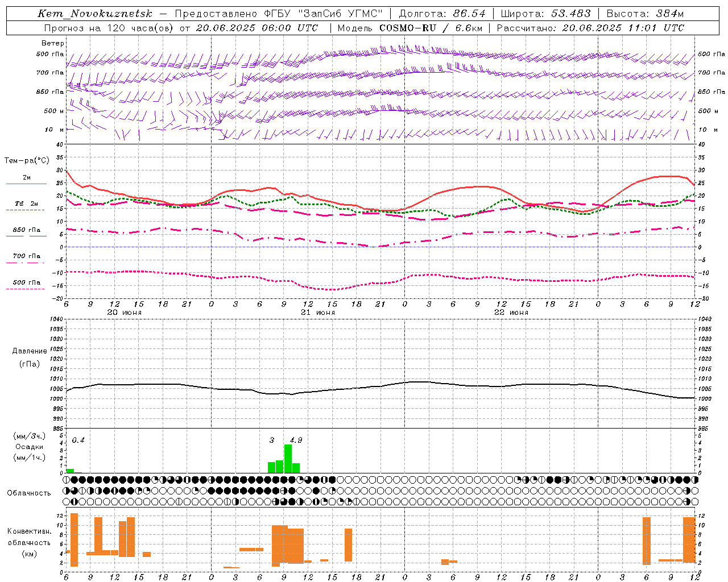Select the ФГБУ "ЗапСиб УГМС" provider text
This screenshot has width=728, height=582.
324,14
